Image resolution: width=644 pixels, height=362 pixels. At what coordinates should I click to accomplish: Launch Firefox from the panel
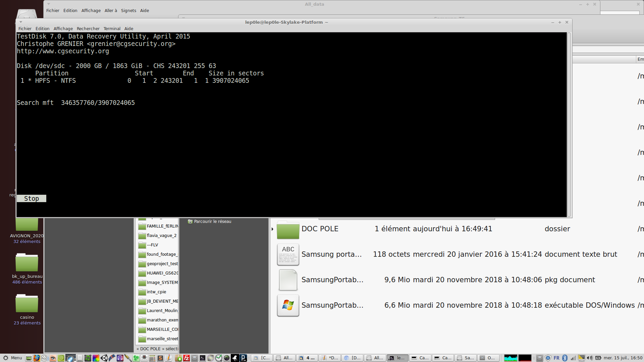pos(37,358)
